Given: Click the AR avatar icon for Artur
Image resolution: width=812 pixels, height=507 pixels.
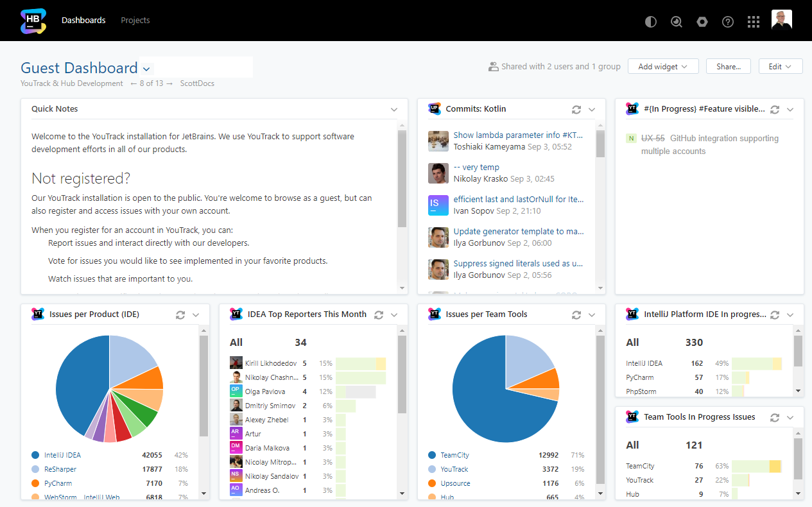Looking at the screenshot, I should pos(236,434).
